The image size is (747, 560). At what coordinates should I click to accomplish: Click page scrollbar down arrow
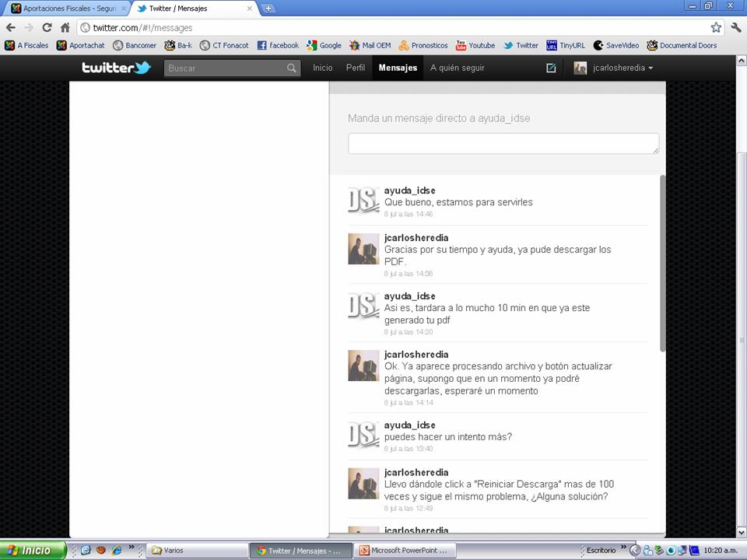point(742,532)
